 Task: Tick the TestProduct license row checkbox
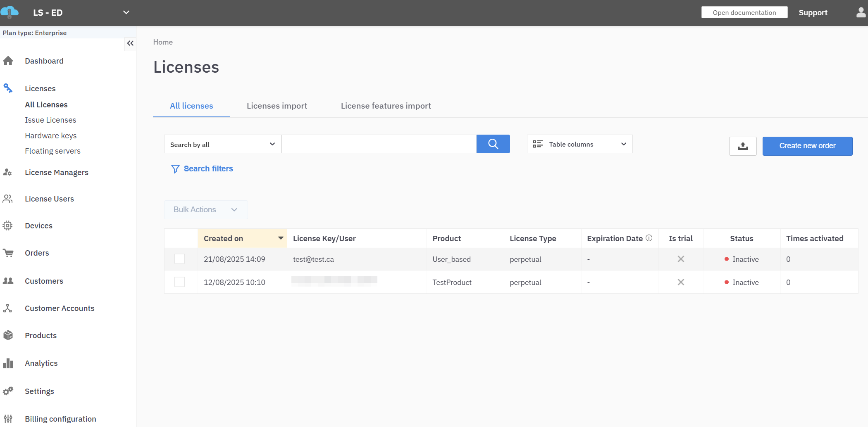179,282
